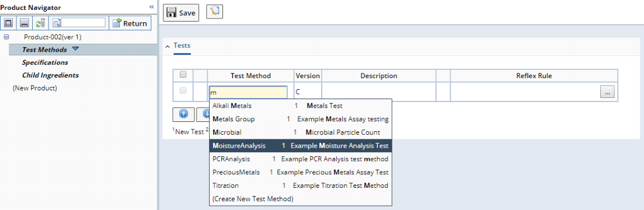Click the edit note pencil icon beside Save
The height and width of the screenshot is (210, 644).
[x=214, y=12]
